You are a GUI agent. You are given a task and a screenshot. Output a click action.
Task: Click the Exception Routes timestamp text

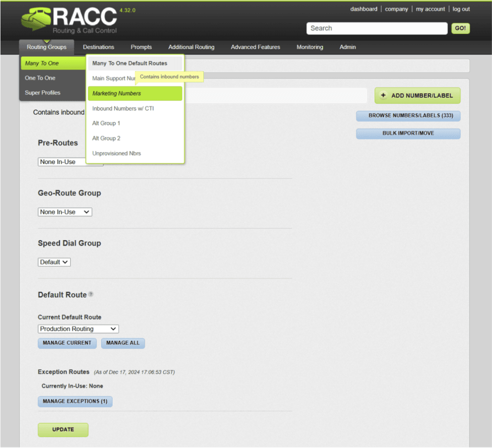134,372
